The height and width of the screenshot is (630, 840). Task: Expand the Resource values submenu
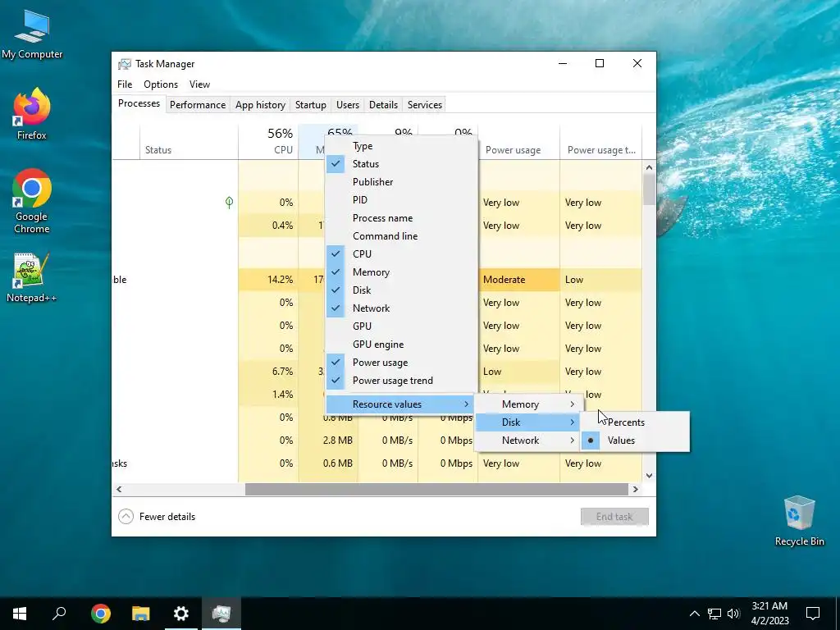pos(400,404)
